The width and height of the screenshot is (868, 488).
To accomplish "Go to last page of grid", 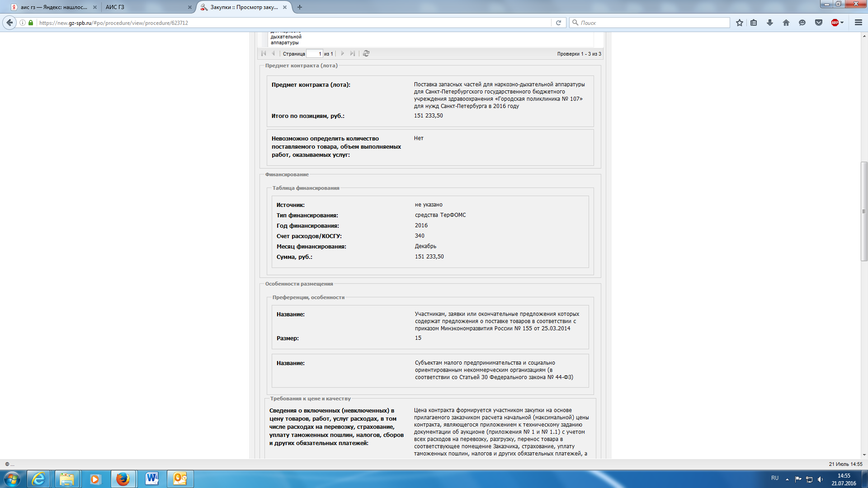I will 353,53.
